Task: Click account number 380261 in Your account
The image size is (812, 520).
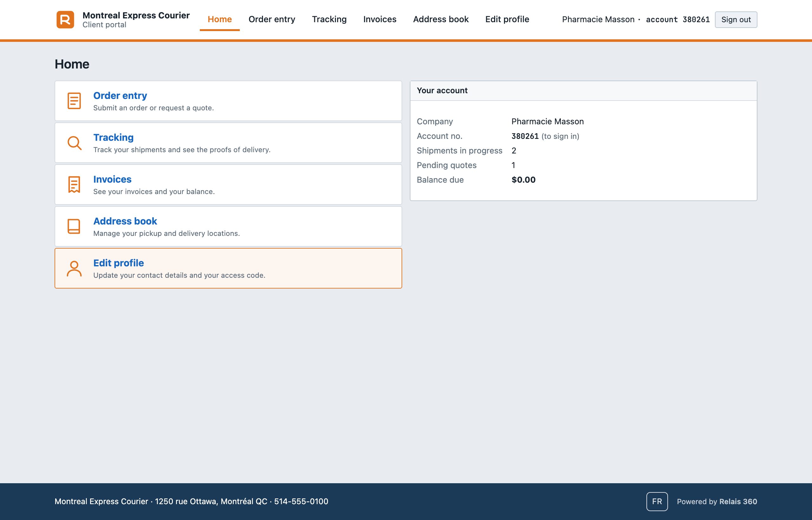Action: tap(525, 136)
